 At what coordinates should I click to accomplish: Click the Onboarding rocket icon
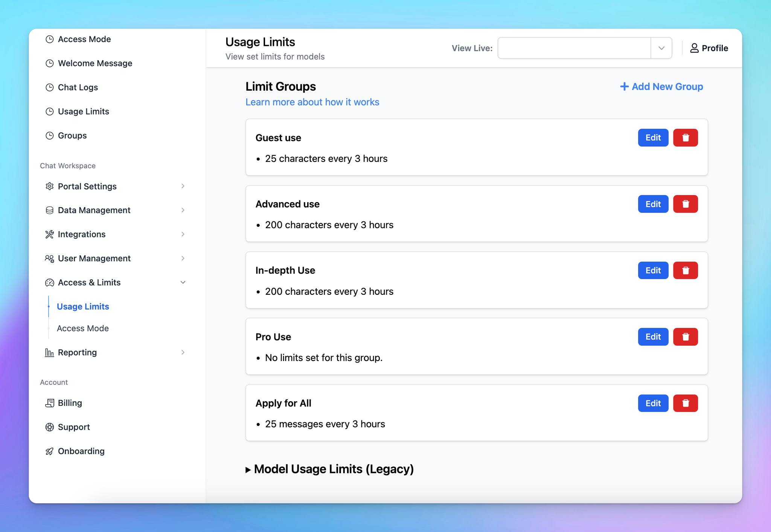49,451
